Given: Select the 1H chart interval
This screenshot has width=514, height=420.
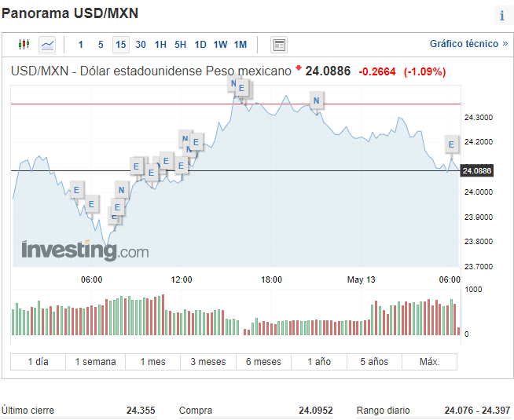Looking at the screenshot, I should [160, 45].
